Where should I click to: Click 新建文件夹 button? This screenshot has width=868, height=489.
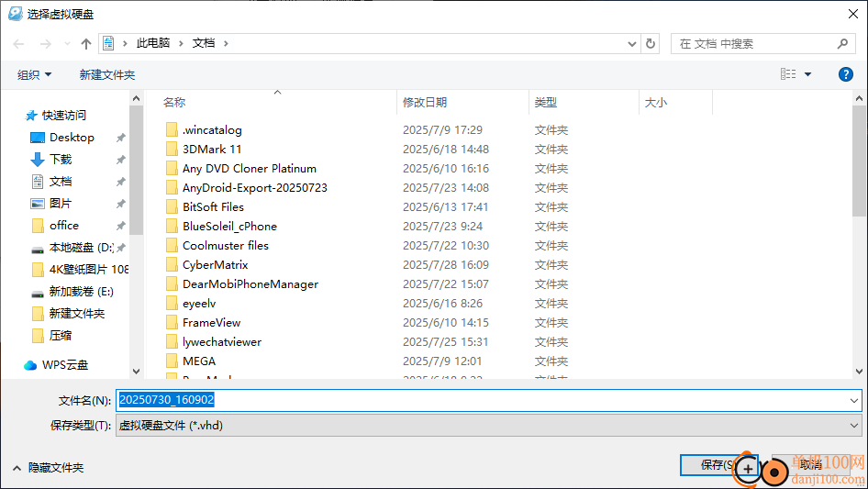[x=106, y=74]
